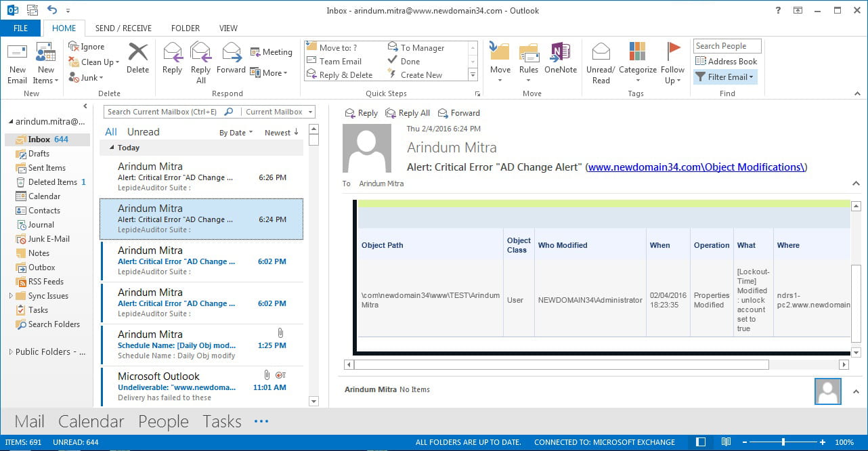Open the Address Book
868x451 pixels.
tap(726, 62)
